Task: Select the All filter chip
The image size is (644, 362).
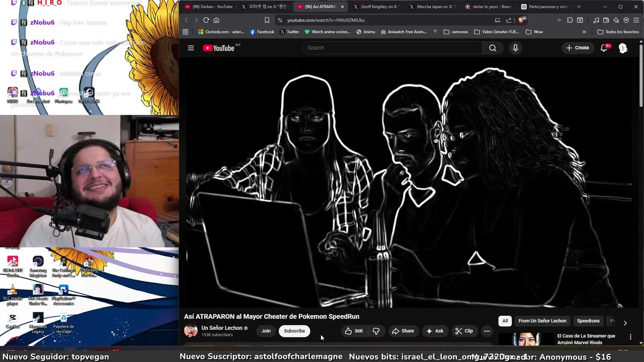Action: 505,321
